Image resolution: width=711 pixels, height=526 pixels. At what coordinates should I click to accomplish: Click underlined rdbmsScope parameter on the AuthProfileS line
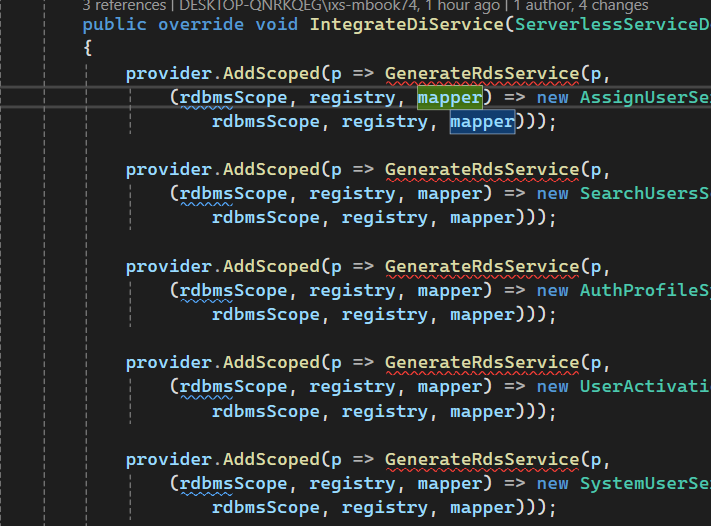pyautogui.click(x=234, y=291)
